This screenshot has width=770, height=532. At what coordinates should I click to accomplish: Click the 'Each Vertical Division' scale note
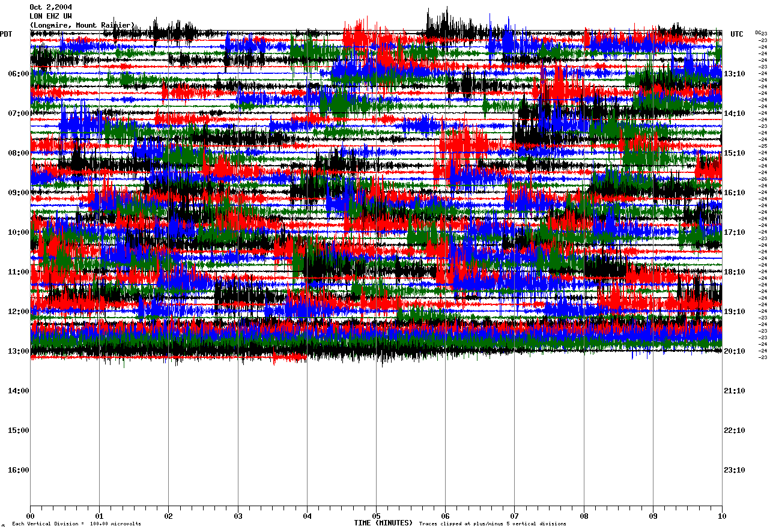point(76,524)
